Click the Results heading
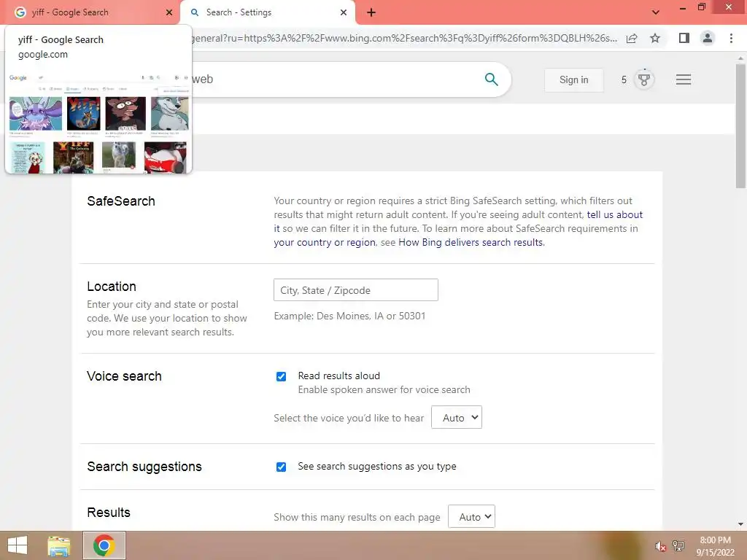 [109, 513]
